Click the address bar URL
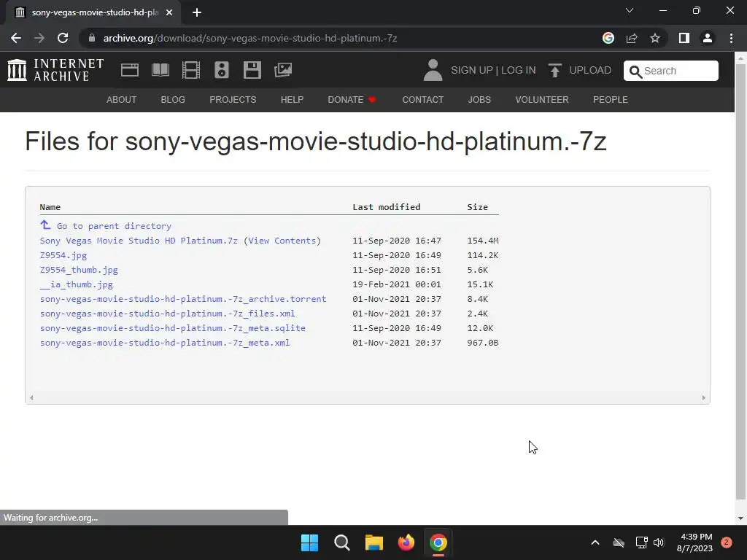Screen dimensions: 747x560 pyautogui.click(x=250, y=38)
